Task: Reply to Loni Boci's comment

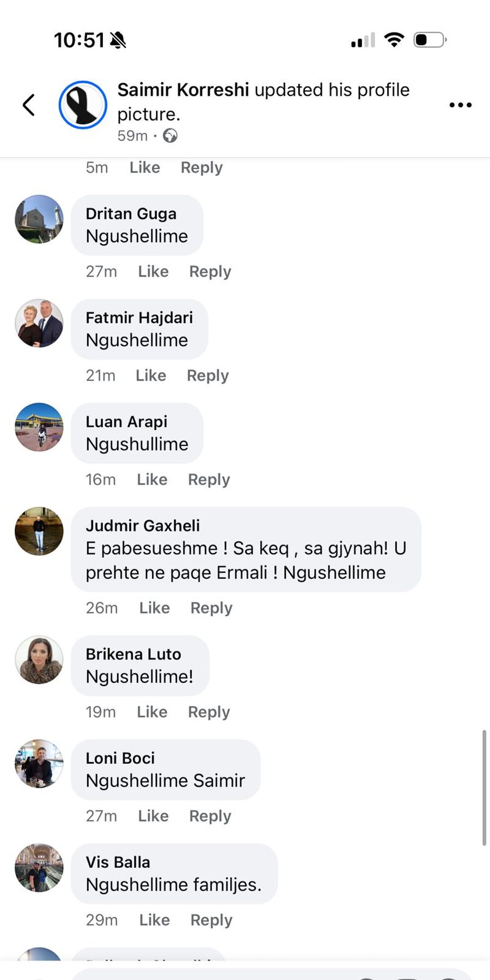Action: click(210, 816)
